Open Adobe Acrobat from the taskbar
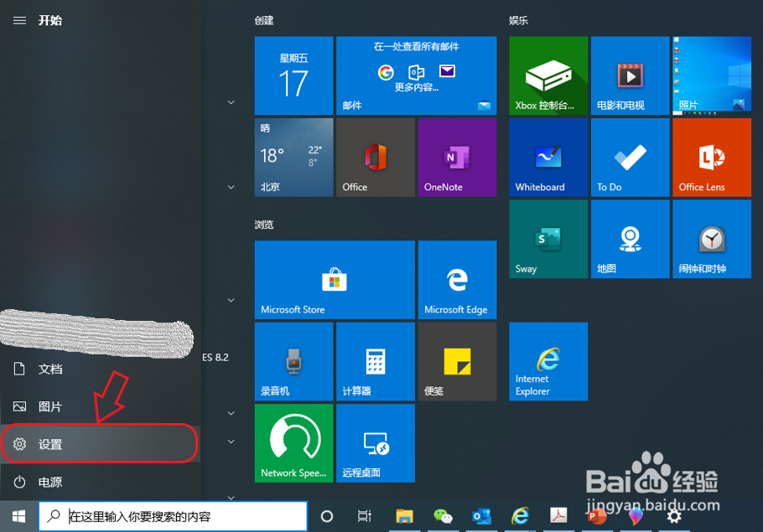The height and width of the screenshot is (532, 763). tap(558, 516)
